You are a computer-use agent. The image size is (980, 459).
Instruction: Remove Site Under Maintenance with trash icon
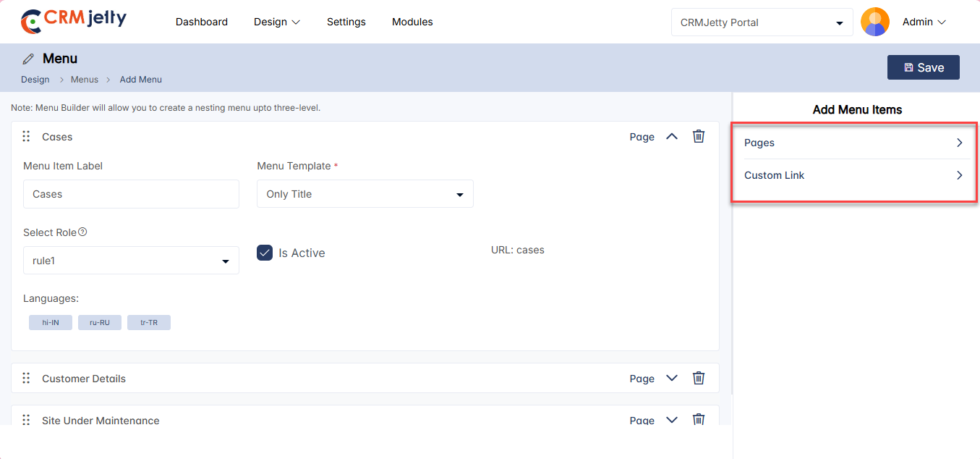pos(698,419)
